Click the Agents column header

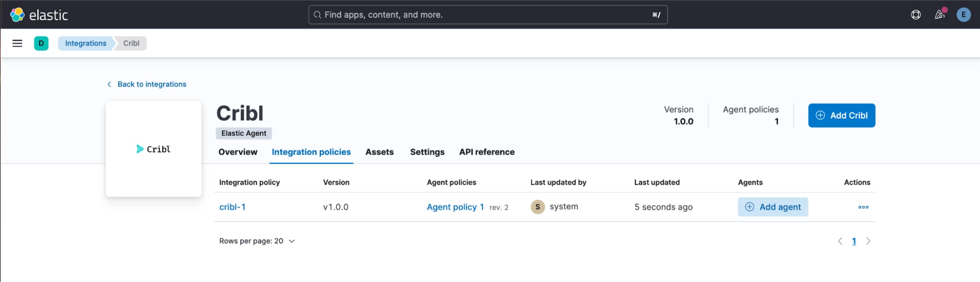pyautogui.click(x=750, y=182)
